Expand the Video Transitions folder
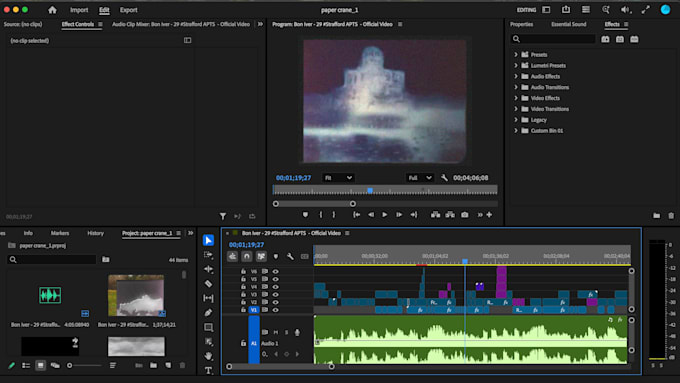 (516, 109)
